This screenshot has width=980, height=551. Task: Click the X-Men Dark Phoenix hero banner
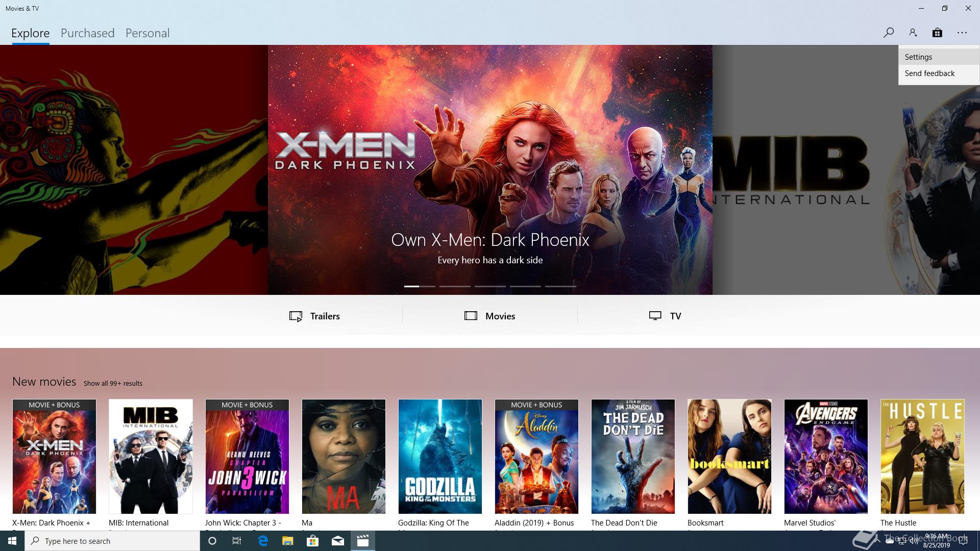(490, 169)
